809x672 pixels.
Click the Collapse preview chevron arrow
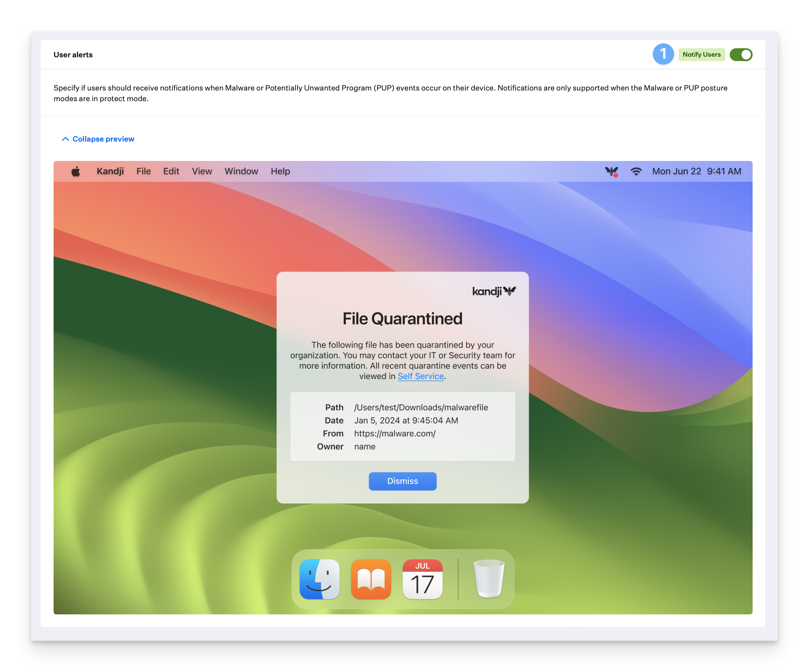(65, 139)
